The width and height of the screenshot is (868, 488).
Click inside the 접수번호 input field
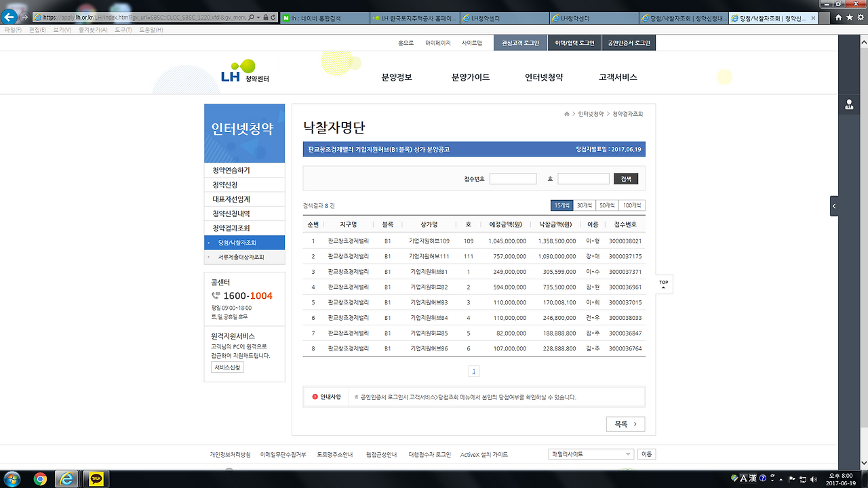[x=513, y=178]
